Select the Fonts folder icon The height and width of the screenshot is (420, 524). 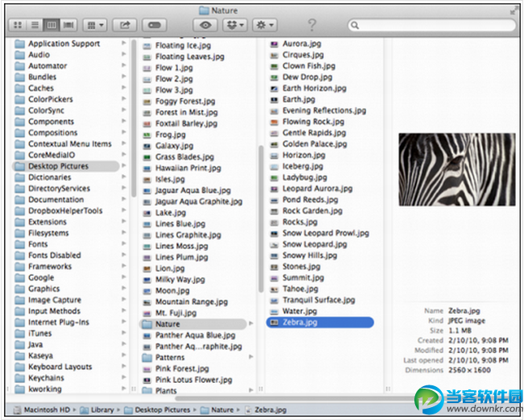(19, 244)
